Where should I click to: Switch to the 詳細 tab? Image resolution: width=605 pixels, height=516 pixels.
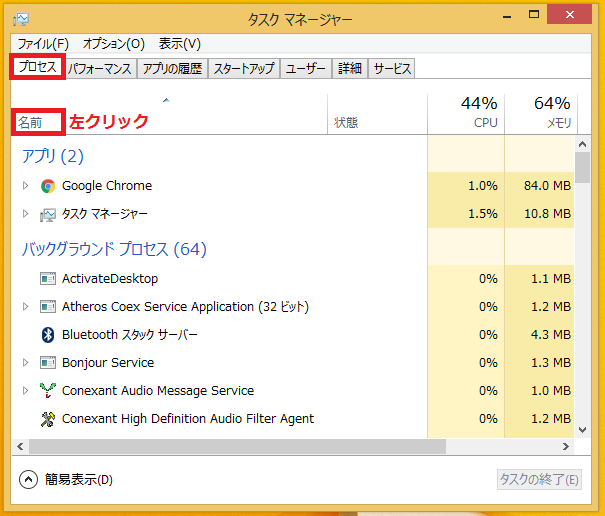(x=350, y=69)
